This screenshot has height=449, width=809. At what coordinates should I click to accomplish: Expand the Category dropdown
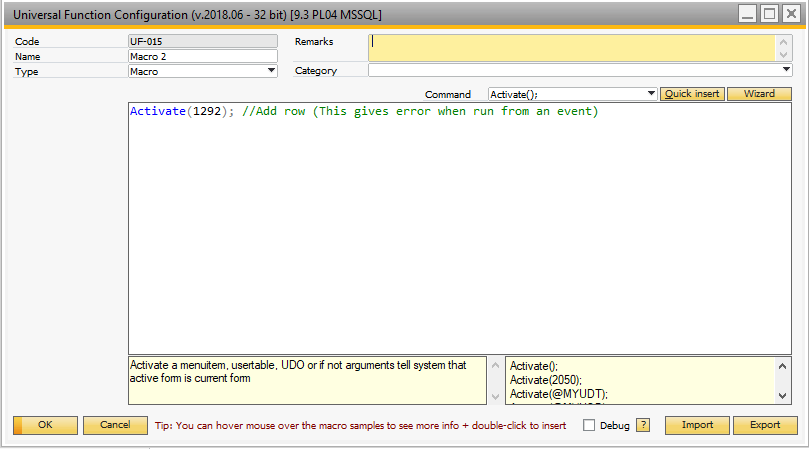coord(786,70)
